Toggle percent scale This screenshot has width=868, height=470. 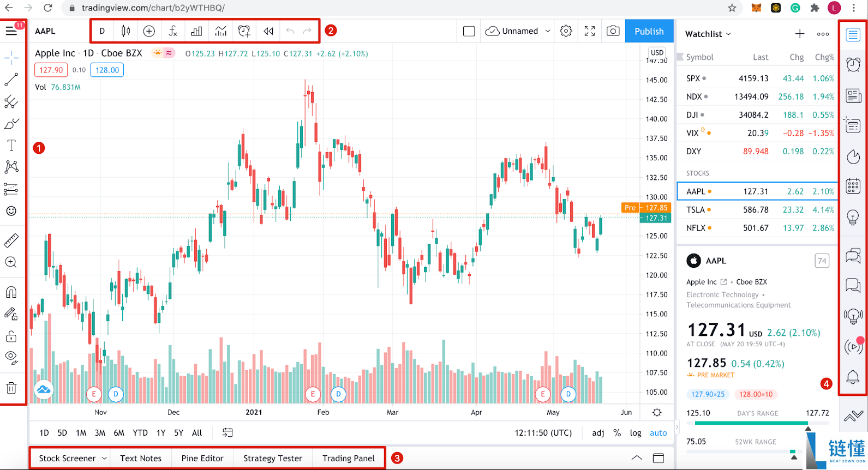[617, 433]
